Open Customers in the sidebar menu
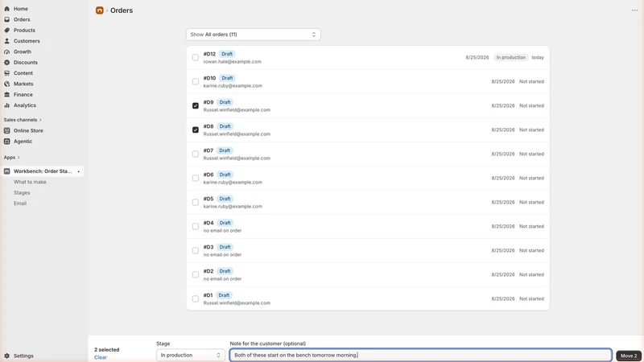 point(27,41)
